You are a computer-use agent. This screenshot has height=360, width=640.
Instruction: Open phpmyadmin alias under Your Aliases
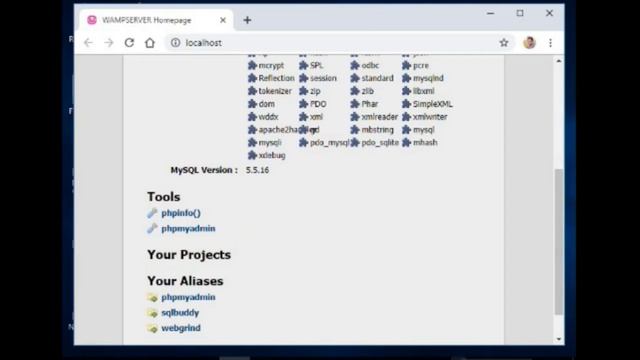188,297
